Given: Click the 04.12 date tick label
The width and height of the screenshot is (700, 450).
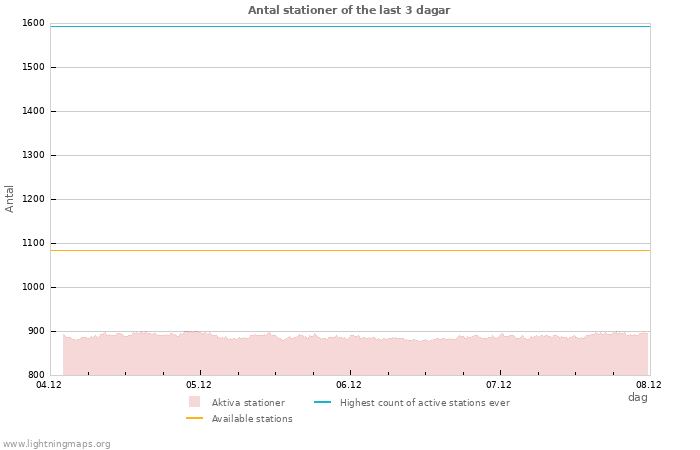Looking at the screenshot, I should (x=49, y=384).
